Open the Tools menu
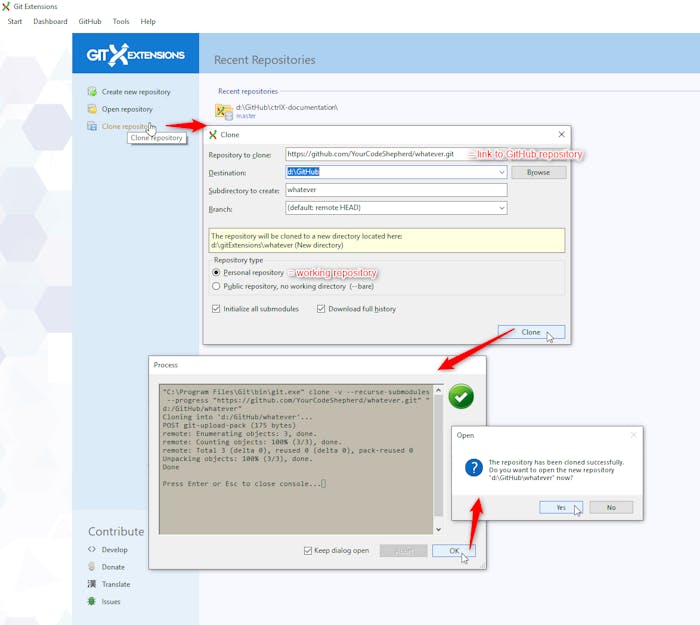The width and height of the screenshot is (700, 625). coord(121,21)
